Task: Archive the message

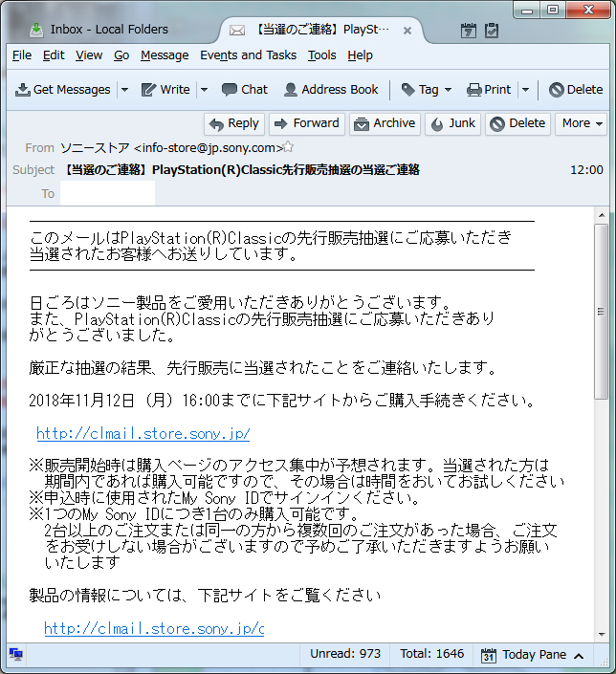Action: pos(385,123)
